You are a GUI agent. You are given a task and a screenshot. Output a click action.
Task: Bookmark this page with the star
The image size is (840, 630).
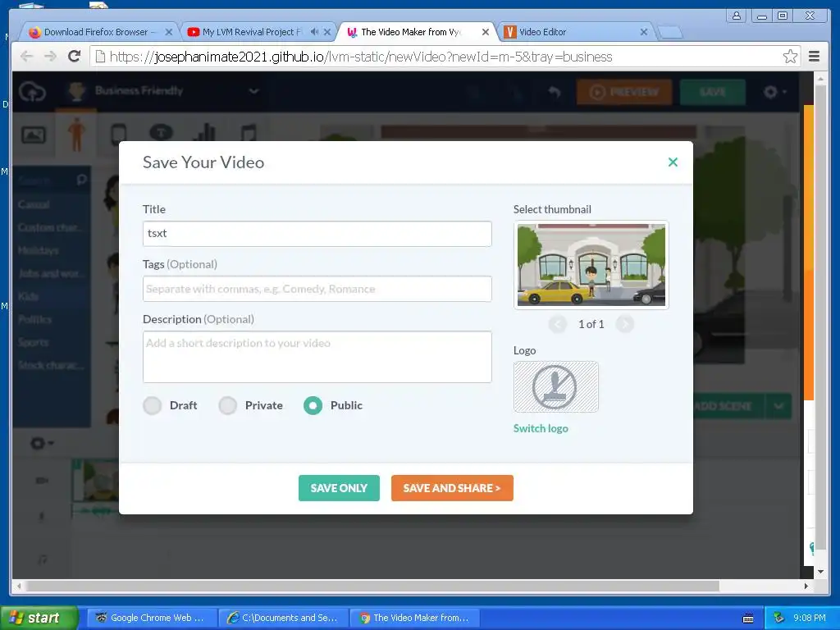pos(790,57)
